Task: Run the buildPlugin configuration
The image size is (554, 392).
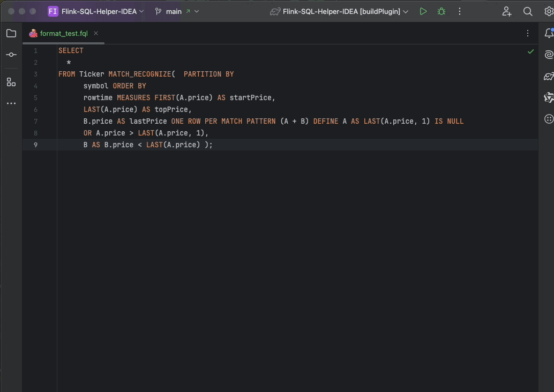Action: pos(423,11)
